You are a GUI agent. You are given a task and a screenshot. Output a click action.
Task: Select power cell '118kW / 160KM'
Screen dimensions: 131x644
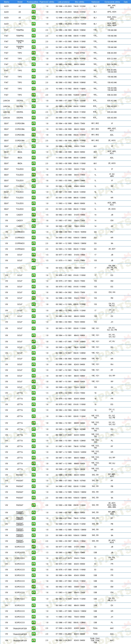pos(80,232)
